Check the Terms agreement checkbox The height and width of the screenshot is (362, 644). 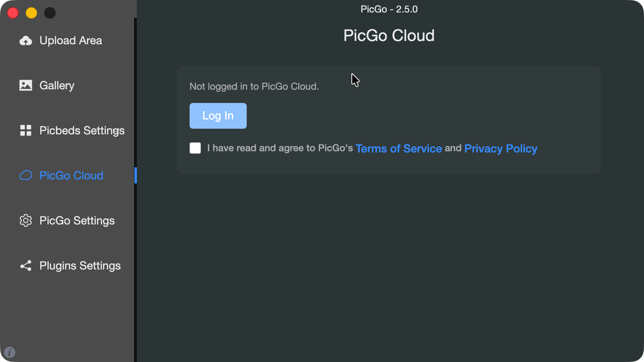195,148
